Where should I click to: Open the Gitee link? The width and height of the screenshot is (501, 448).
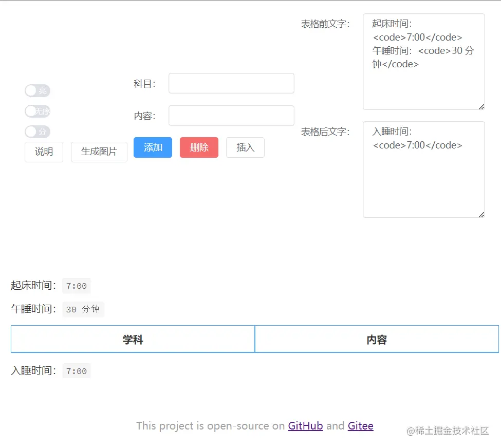tap(360, 426)
